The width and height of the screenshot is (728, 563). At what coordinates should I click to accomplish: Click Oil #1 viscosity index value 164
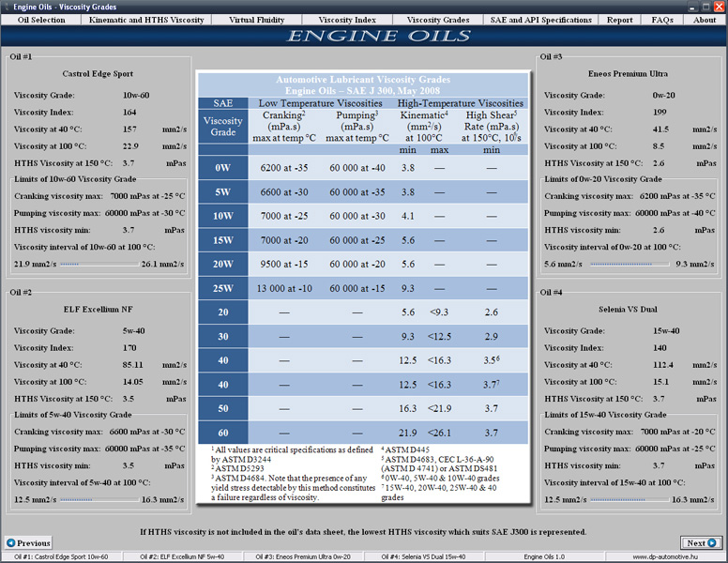[129, 112]
